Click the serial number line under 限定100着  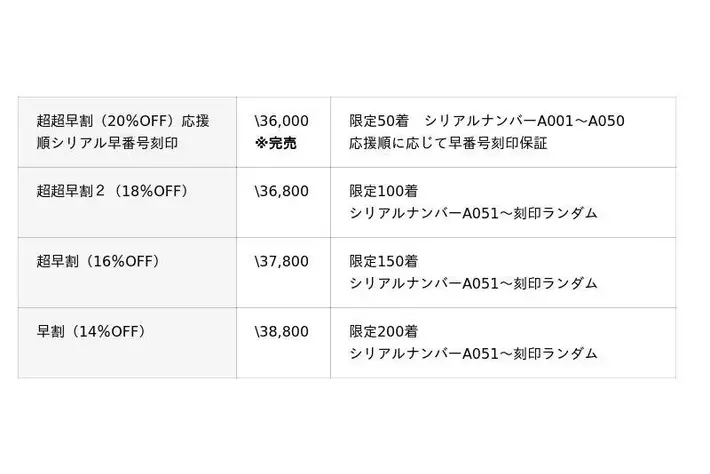(x=473, y=213)
